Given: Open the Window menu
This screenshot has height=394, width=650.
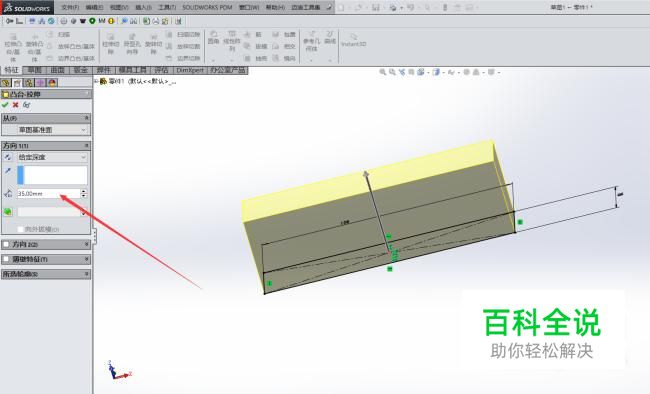Looking at the screenshot, I should coord(249,7).
